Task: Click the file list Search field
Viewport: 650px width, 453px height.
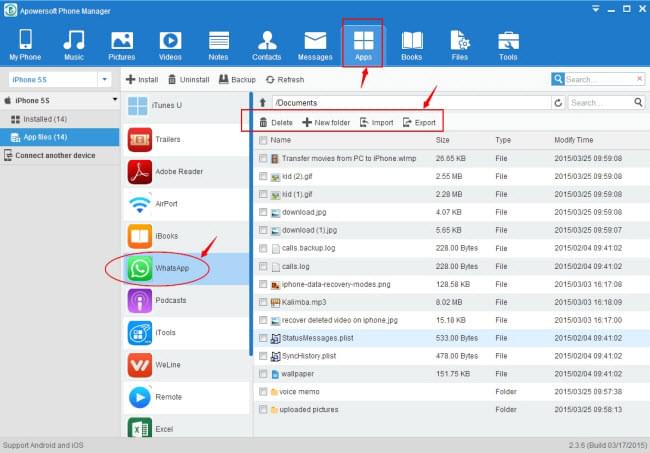Action: point(600,103)
